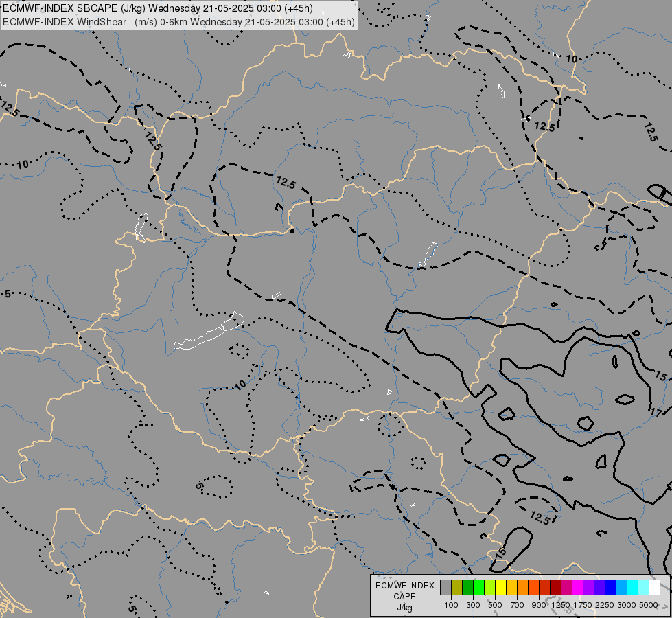Click the 500 tick label in legend
This screenshot has width=672, height=618.
(495, 605)
